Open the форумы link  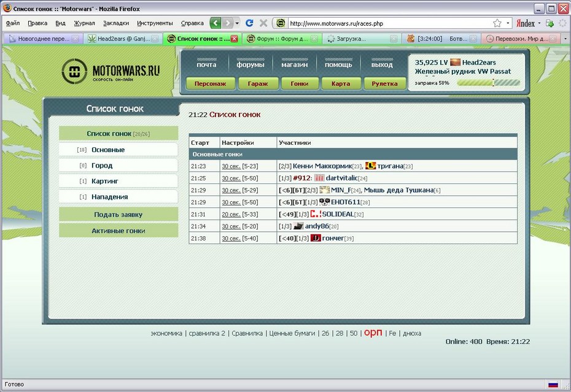[250, 64]
